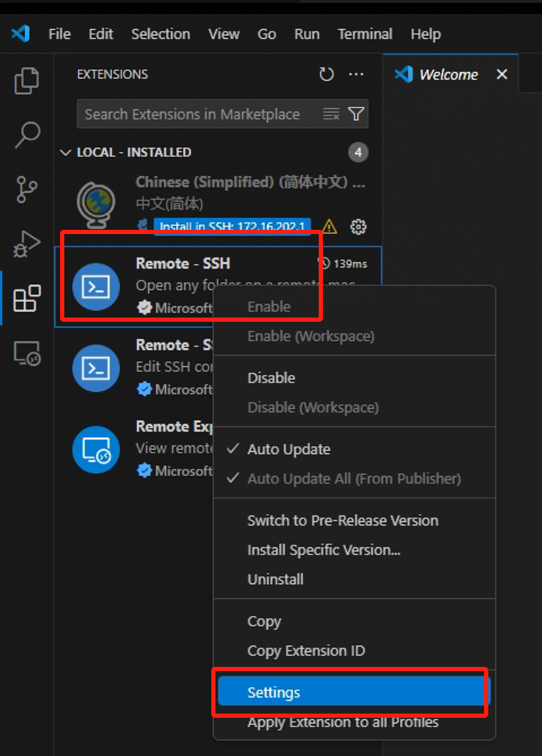Open Settings from extension context menu

[x=354, y=692]
